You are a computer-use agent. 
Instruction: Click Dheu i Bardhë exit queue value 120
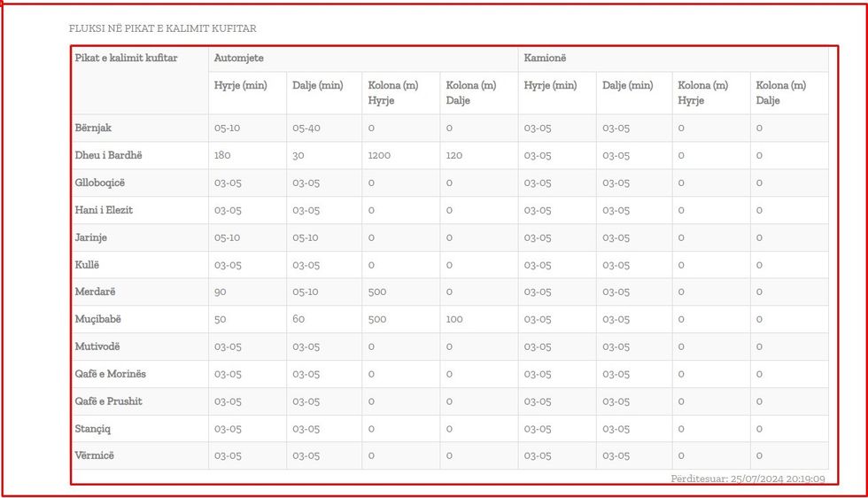pos(454,155)
